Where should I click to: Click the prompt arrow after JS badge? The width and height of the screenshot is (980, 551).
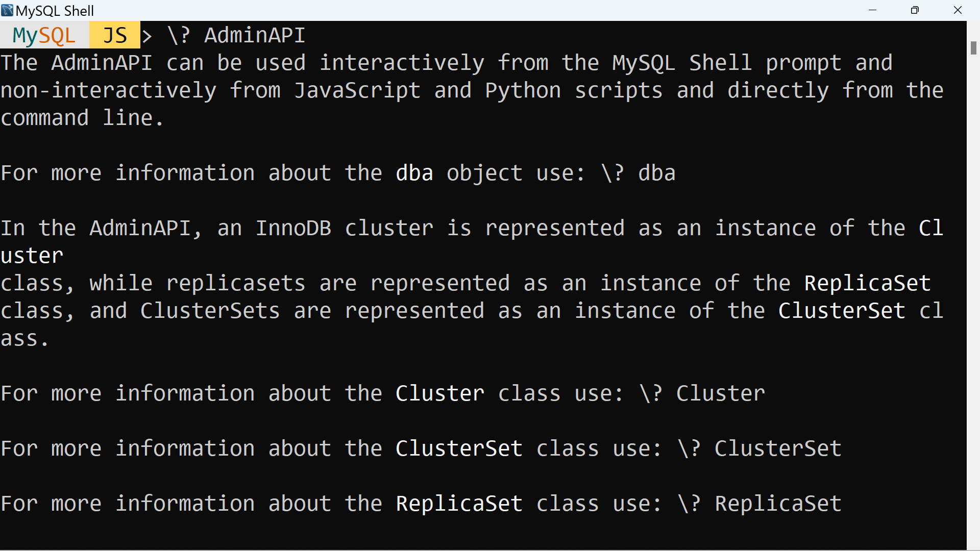point(147,36)
